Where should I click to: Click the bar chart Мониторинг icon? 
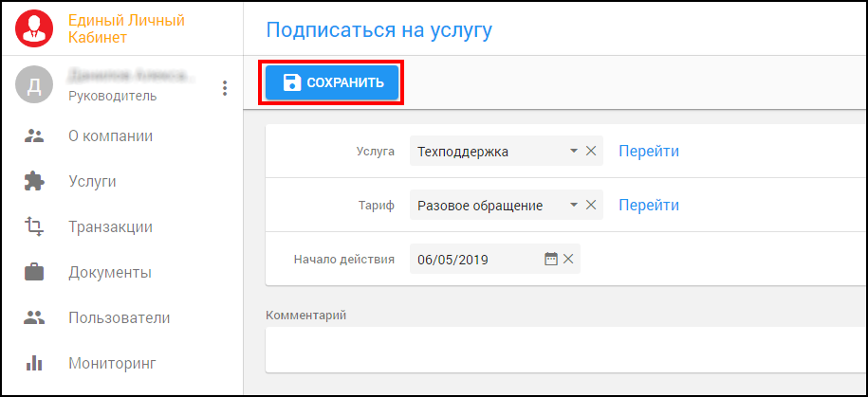[34, 363]
